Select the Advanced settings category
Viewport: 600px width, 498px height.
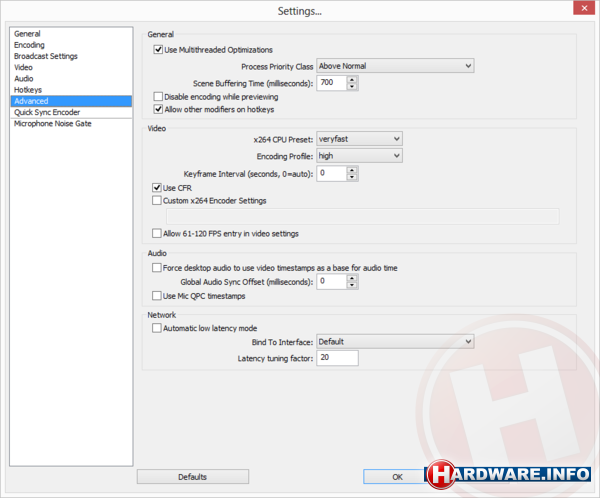click(x=71, y=101)
